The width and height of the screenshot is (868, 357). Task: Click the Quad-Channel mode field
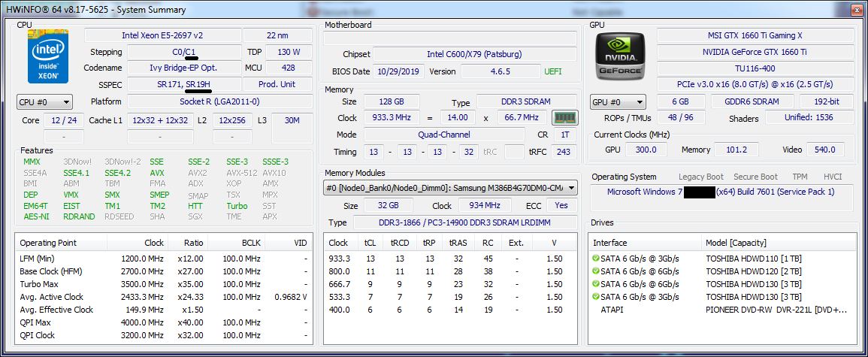click(x=444, y=135)
